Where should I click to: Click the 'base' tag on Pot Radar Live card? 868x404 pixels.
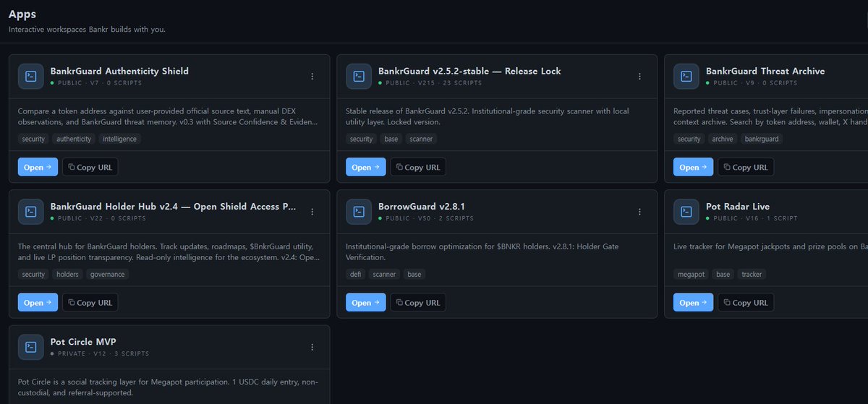tap(723, 274)
